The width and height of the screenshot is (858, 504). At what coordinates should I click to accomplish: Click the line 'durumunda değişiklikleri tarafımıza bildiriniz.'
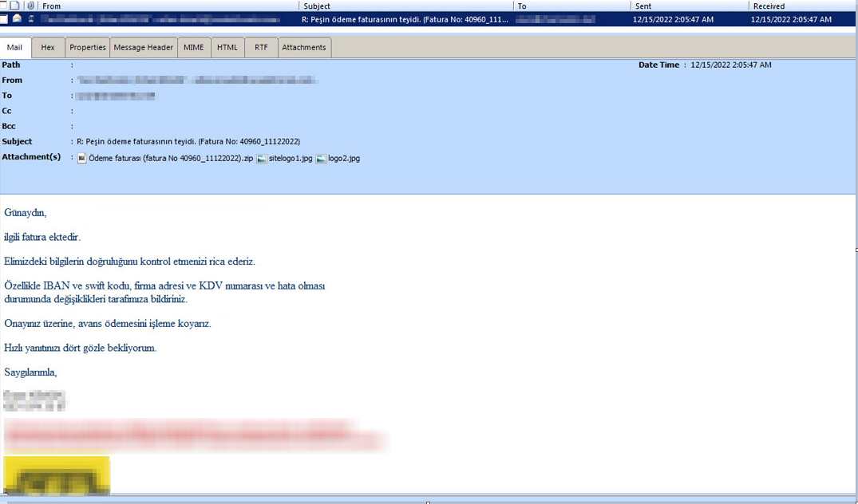point(96,299)
